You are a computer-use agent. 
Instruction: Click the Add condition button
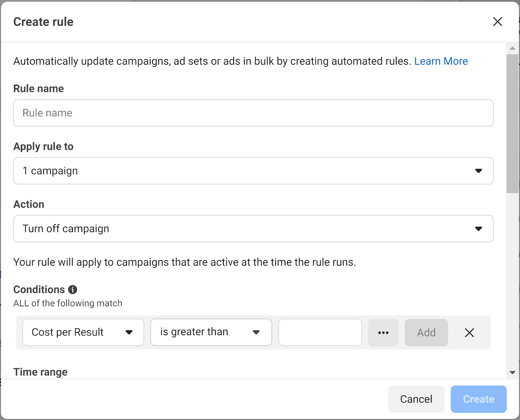[x=426, y=333]
